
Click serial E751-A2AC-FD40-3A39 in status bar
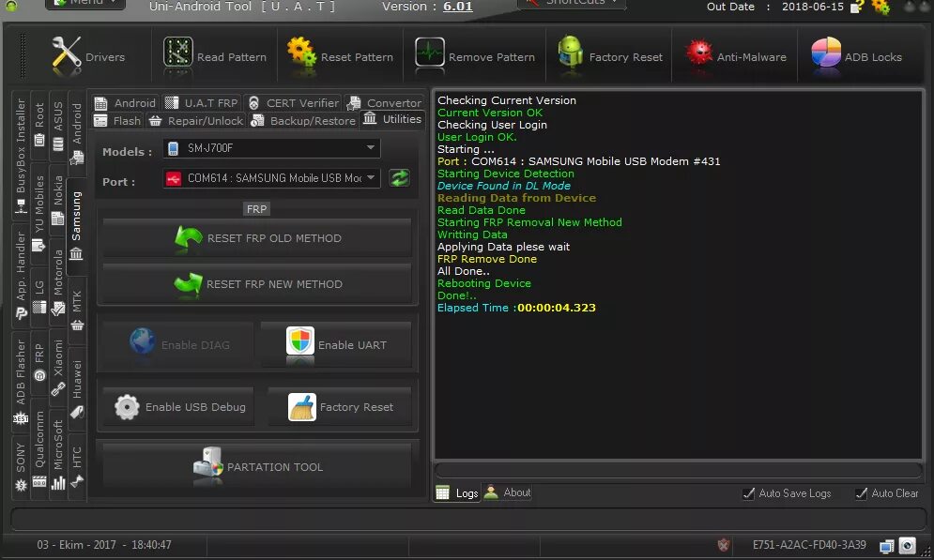click(x=809, y=545)
